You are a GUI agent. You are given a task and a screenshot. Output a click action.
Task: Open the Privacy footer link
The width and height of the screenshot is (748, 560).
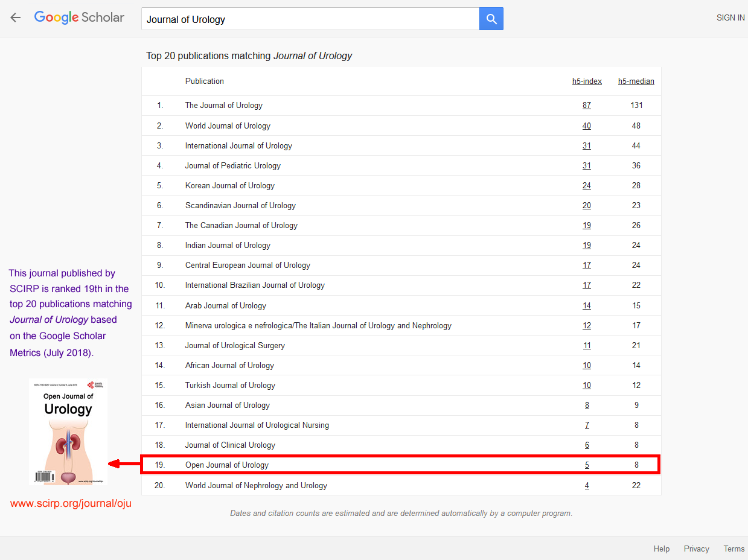(x=696, y=549)
